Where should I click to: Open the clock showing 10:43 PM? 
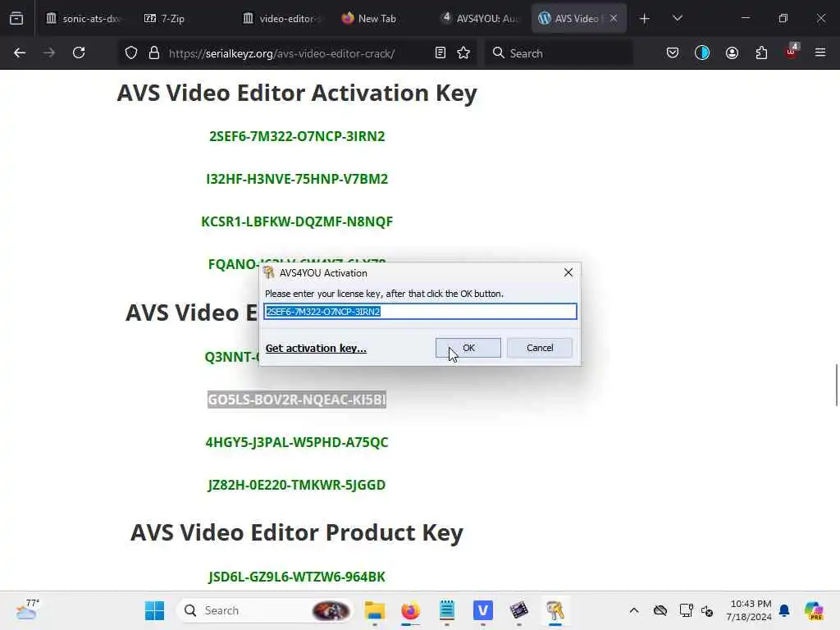pos(750,610)
